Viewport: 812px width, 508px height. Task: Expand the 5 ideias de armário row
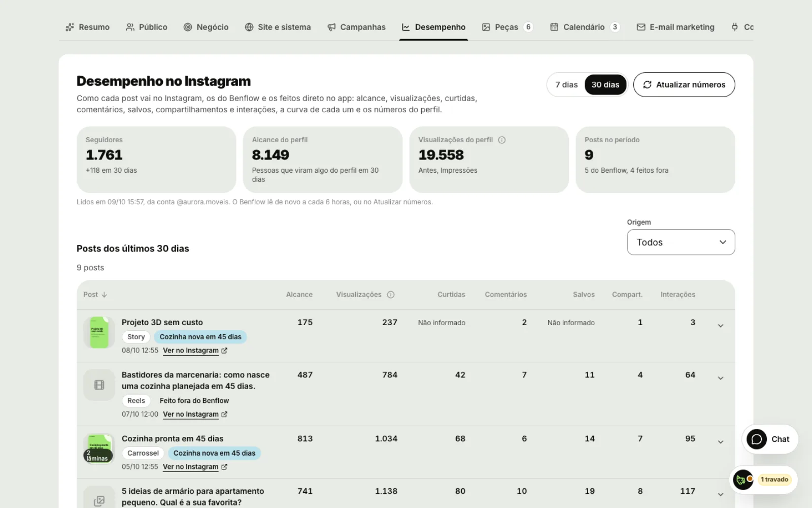coord(720,494)
